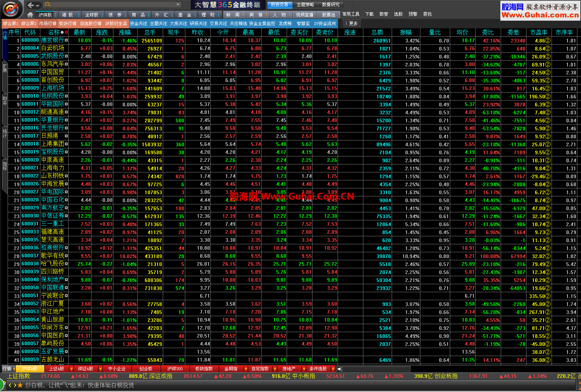Image resolution: width=581 pixels, height=392 pixels.
Task: Click the home icon
Action: coord(30,15)
